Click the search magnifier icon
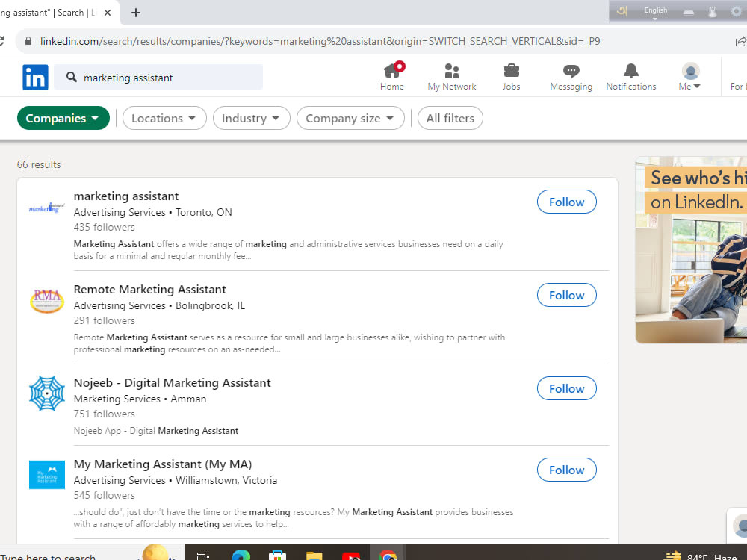The image size is (747, 560). (72, 77)
